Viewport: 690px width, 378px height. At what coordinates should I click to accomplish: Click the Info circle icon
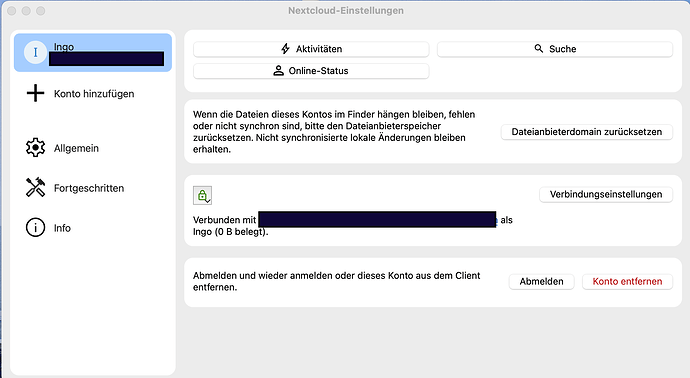(x=35, y=228)
